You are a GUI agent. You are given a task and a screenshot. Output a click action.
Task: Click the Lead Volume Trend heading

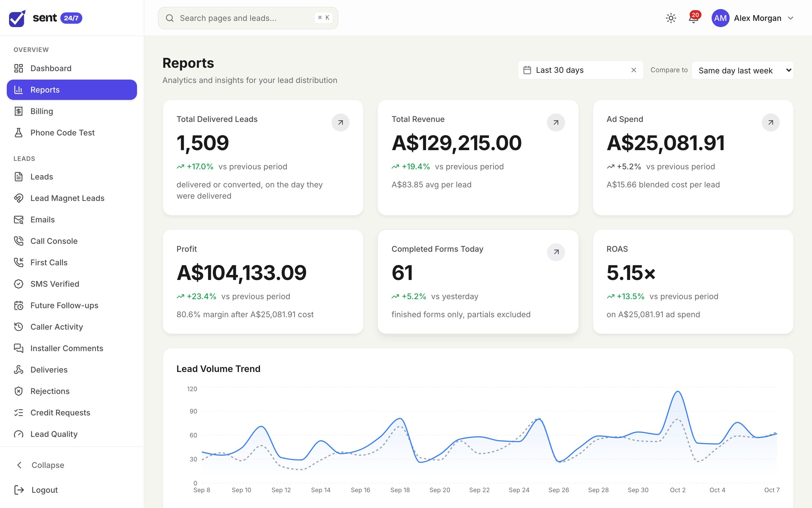pyautogui.click(x=219, y=369)
